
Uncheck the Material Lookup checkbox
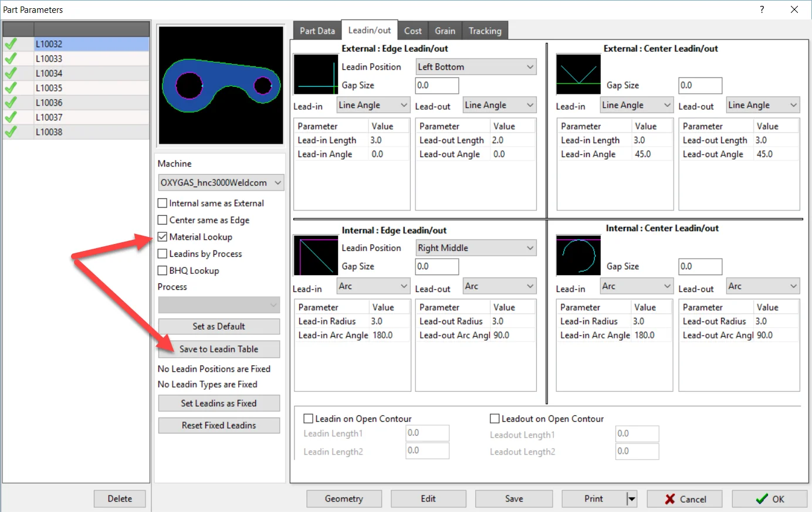(163, 237)
